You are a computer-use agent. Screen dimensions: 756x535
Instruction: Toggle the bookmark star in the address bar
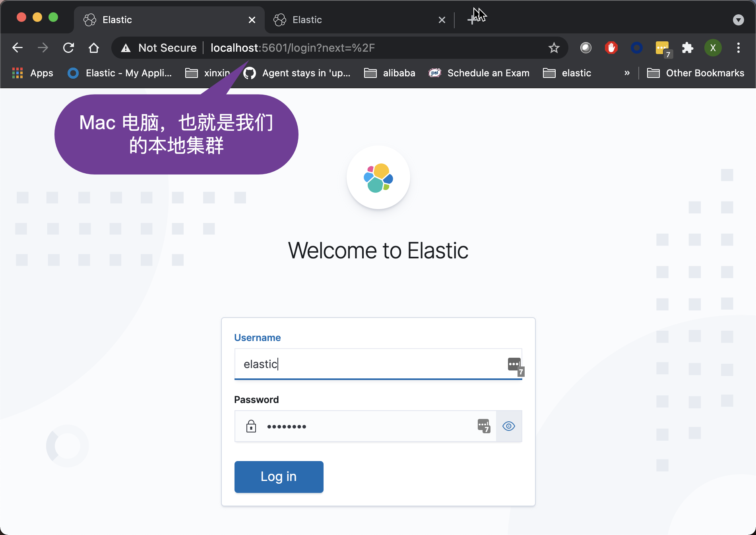coord(553,48)
